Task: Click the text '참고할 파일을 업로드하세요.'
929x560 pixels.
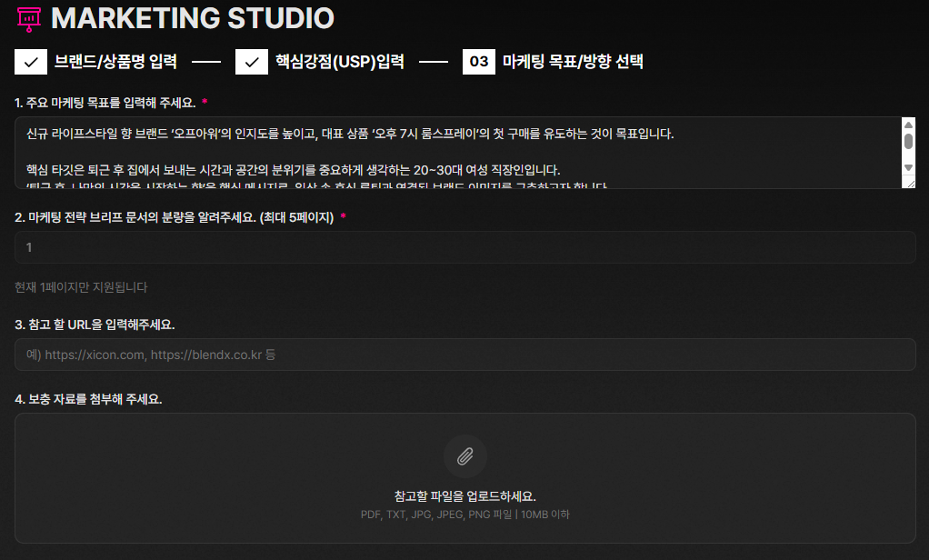Action: [x=465, y=496]
